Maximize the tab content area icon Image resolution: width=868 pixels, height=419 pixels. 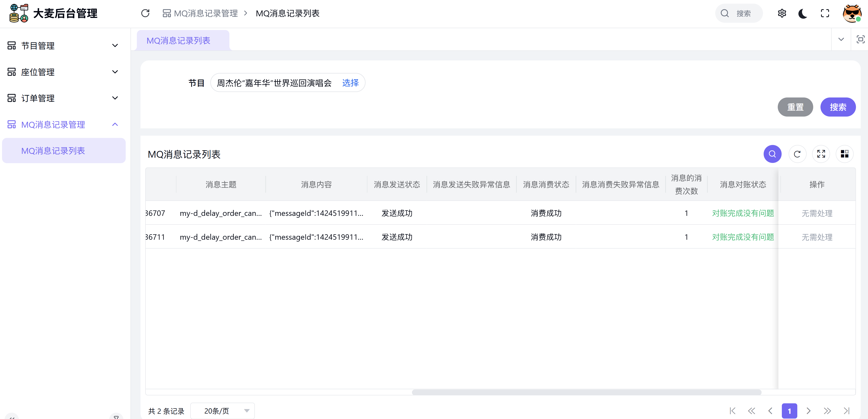(x=860, y=39)
